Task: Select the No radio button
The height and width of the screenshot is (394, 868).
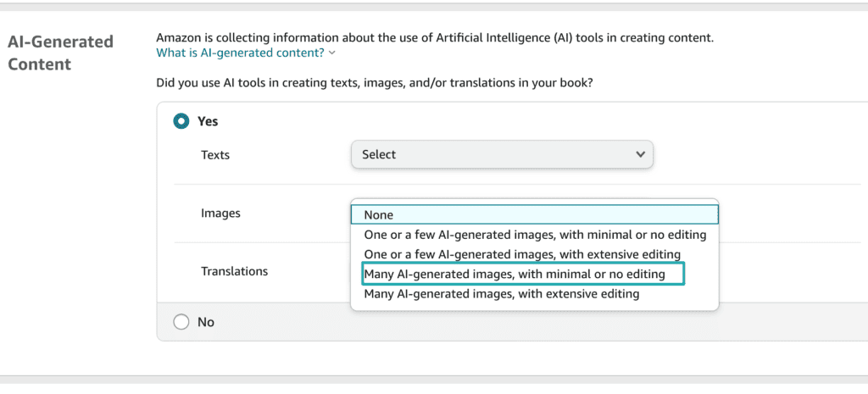Action: click(181, 321)
